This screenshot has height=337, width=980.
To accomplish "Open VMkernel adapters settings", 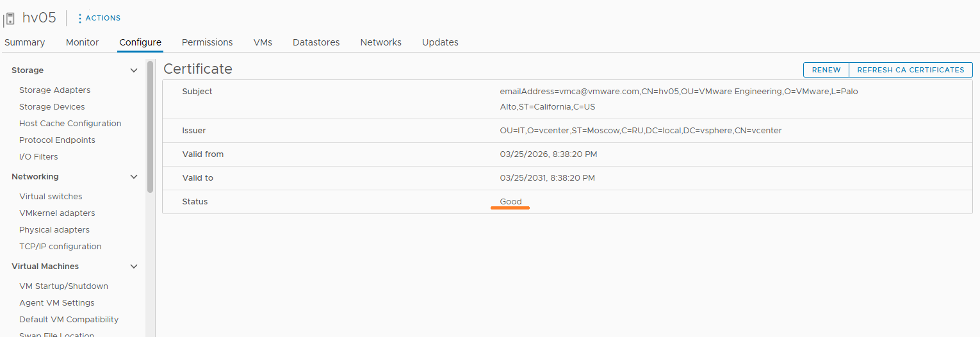I will tap(57, 213).
